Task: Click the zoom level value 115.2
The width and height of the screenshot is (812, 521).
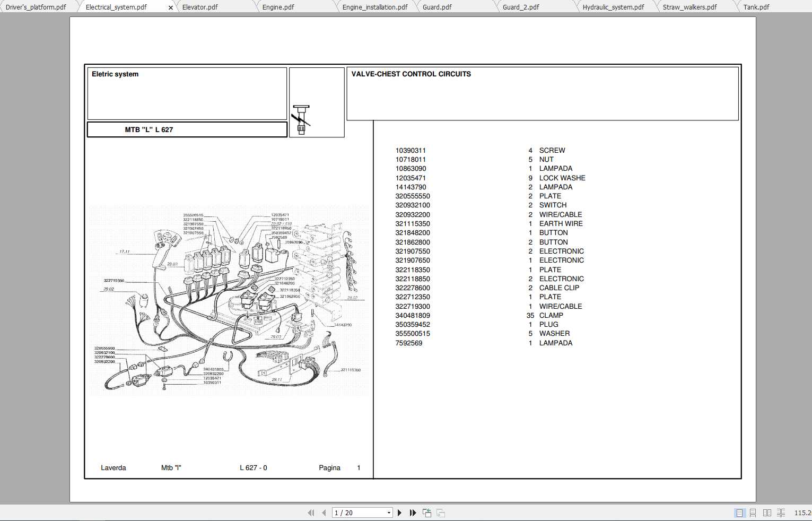Action: [x=802, y=513]
